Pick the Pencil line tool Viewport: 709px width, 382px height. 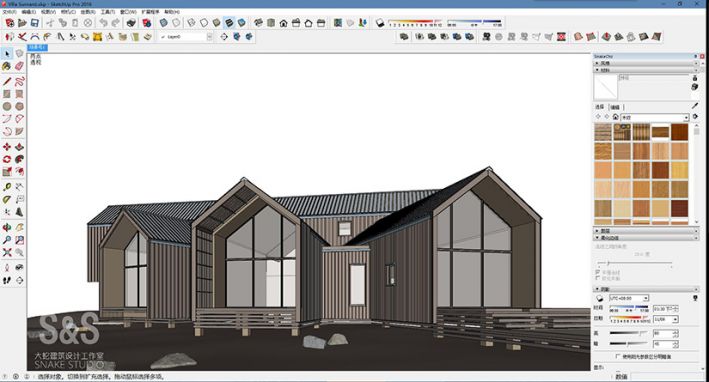coord(7,81)
